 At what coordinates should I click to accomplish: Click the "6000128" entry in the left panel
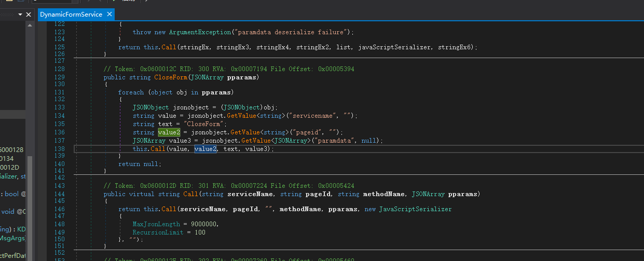tap(12, 150)
